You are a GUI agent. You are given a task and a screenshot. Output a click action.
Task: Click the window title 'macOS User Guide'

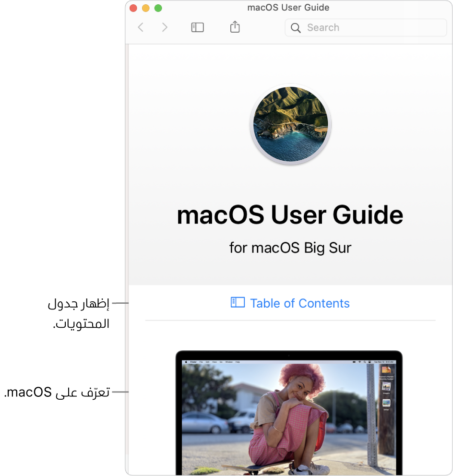pos(288,8)
